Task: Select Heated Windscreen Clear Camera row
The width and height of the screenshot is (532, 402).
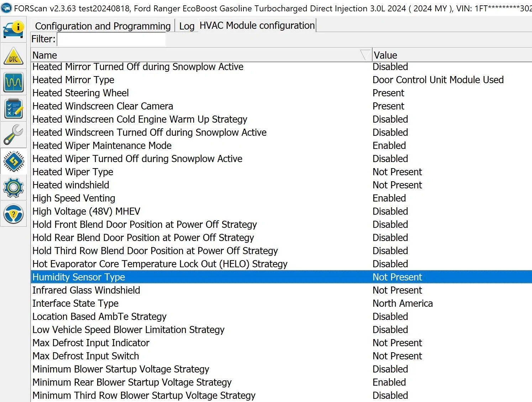Action: [x=281, y=106]
